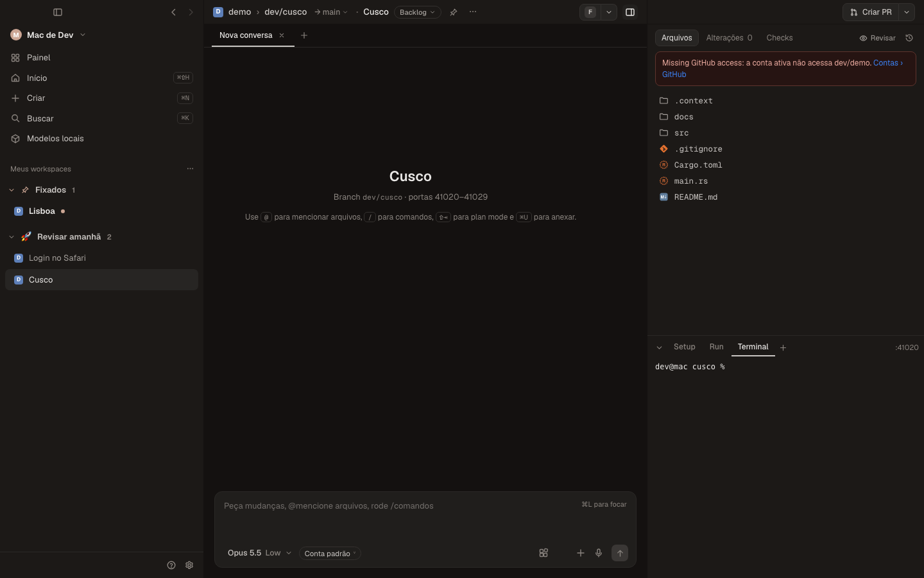Add a new conversation tab

tap(304, 35)
